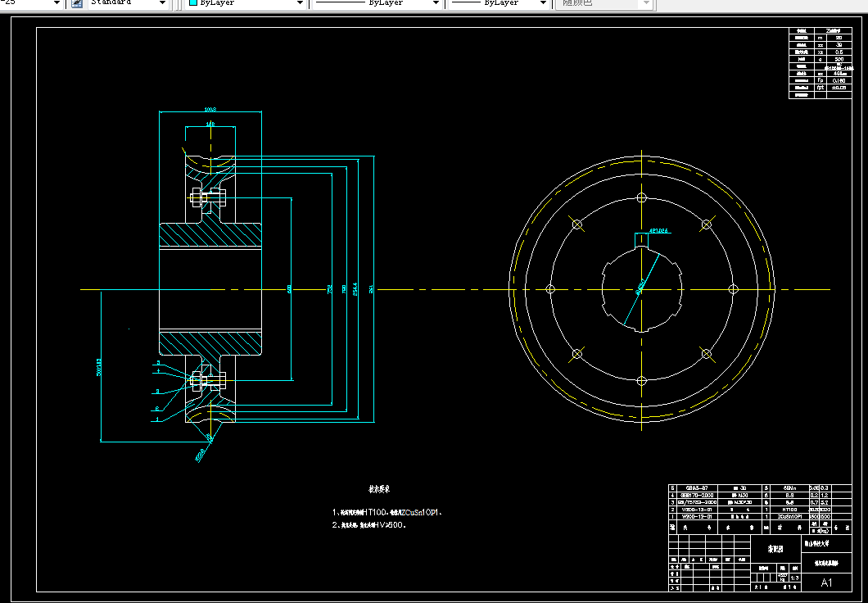Select the 1:3 scale cell in title block
Image resolution: width=868 pixels, height=603 pixels.
click(795, 577)
